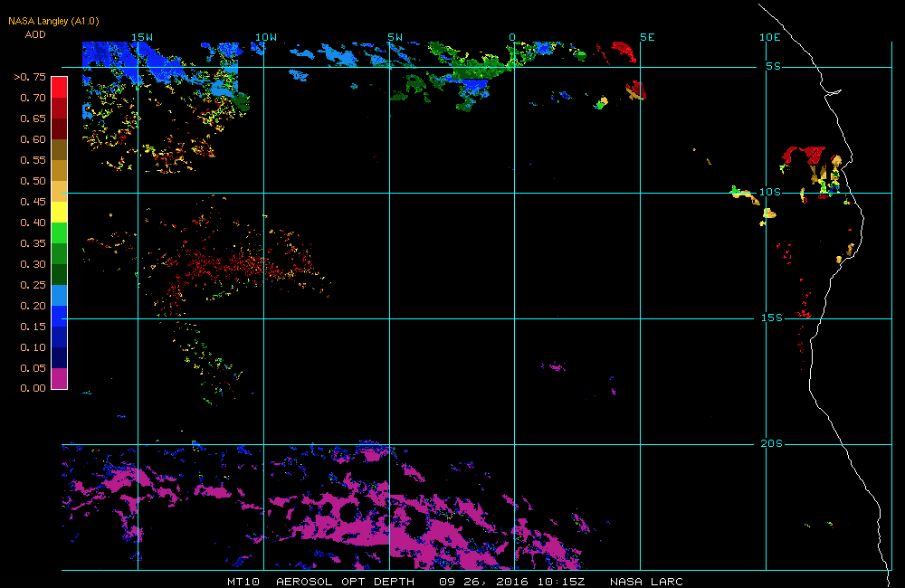Click the 'NASA LARC' caption text
Viewport: 905px width, 588px height.
click(x=646, y=582)
